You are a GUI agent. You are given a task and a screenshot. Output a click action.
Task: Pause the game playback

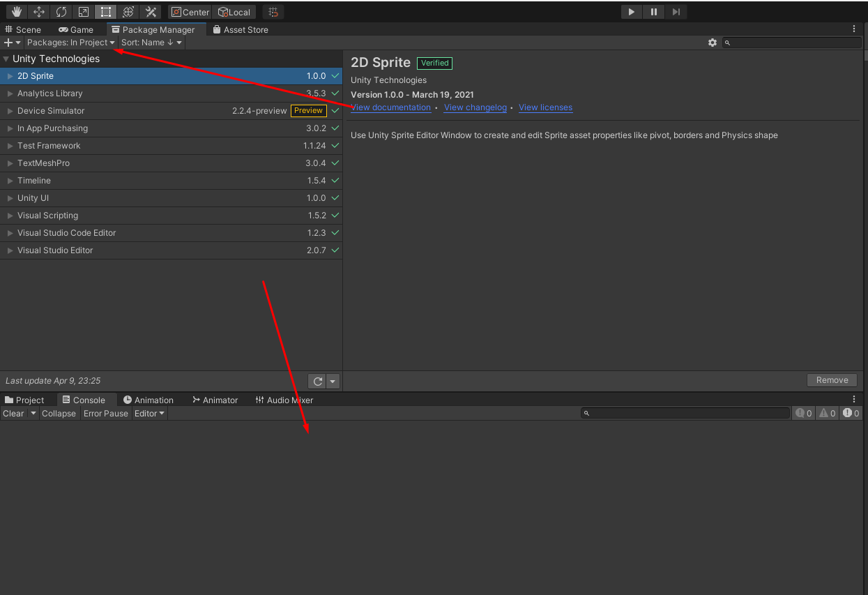click(653, 12)
